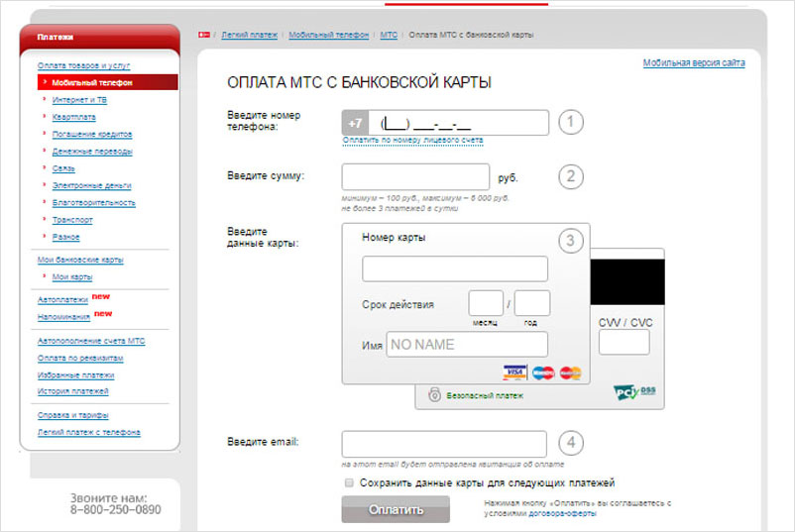
Task: Click the red home icon in breadcrumb
Action: [203, 35]
